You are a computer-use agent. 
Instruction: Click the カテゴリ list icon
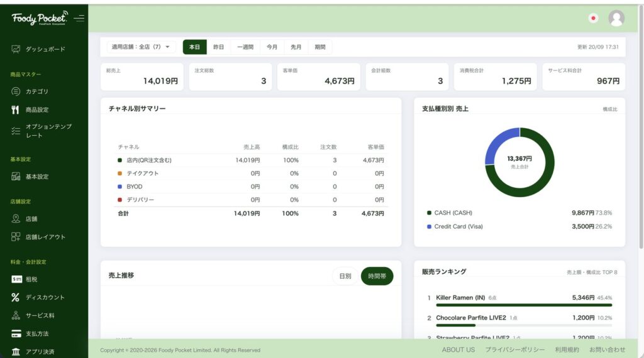click(x=16, y=92)
